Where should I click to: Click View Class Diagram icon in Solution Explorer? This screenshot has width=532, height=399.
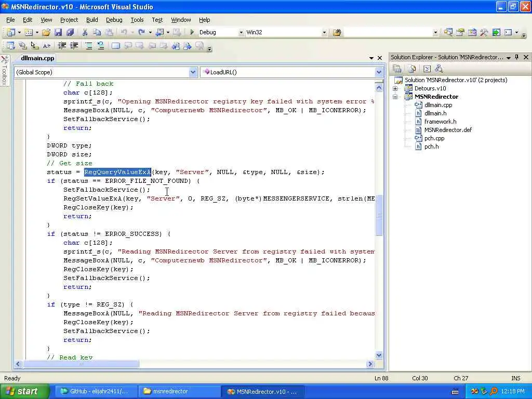point(438,69)
